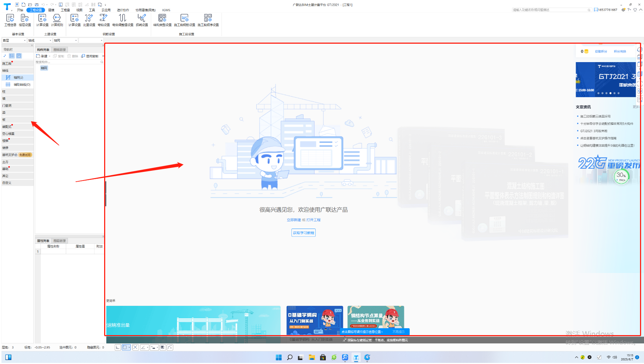The image size is (644, 364).
Task: Expand the 新建 dropdown arrow
Action: pos(50,56)
